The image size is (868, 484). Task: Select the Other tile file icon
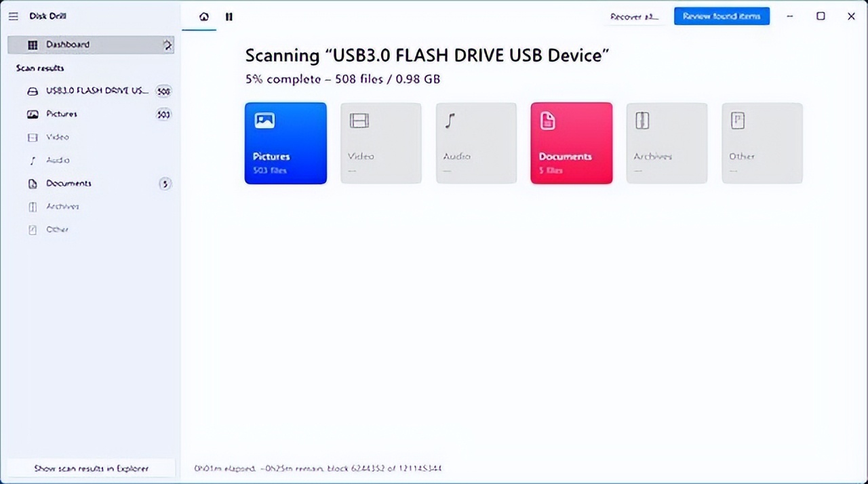[737, 121]
